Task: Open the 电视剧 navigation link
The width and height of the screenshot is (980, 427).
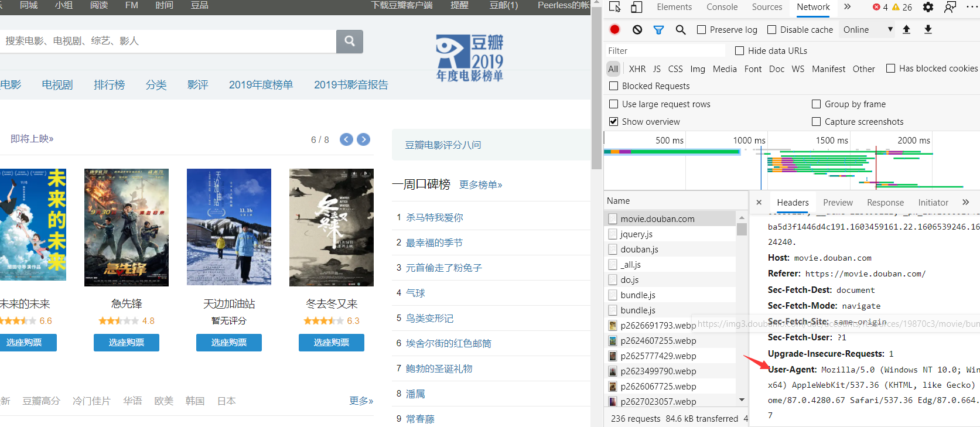Action: (x=57, y=85)
